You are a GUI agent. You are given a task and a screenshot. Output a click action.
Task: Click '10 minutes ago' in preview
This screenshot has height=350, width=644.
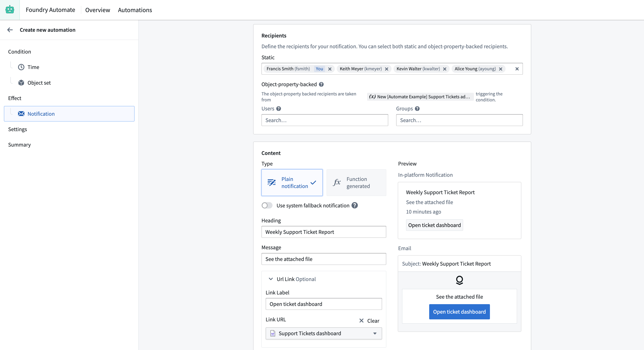(423, 212)
